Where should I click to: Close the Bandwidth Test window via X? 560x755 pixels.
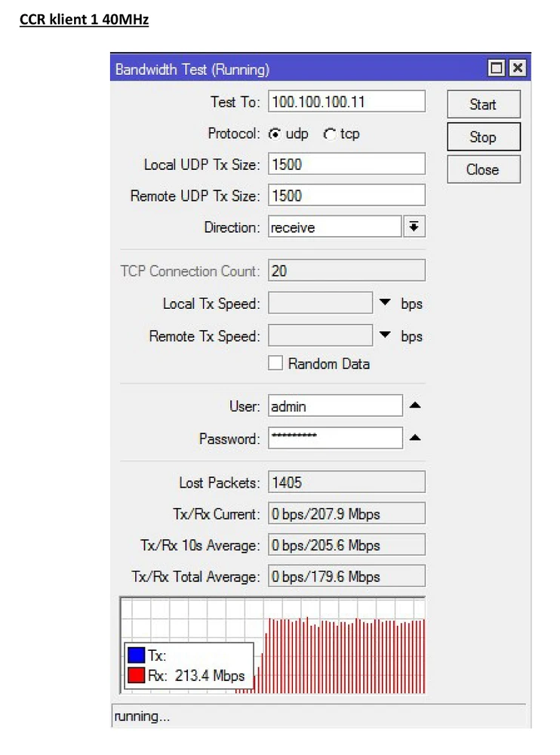[x=517, y=69]
